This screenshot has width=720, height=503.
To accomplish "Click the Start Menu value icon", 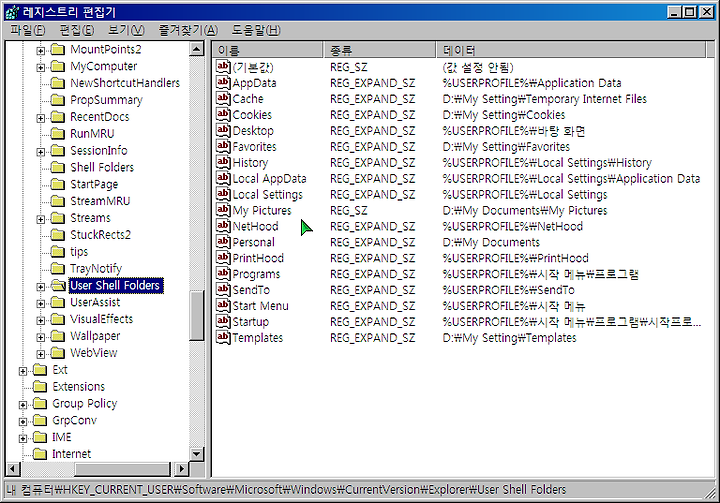I will click(x=223, y=305).
